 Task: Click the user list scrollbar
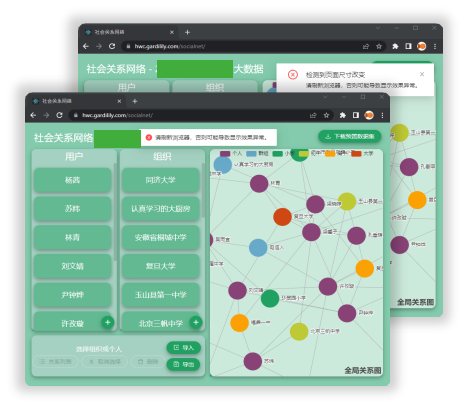115,212
